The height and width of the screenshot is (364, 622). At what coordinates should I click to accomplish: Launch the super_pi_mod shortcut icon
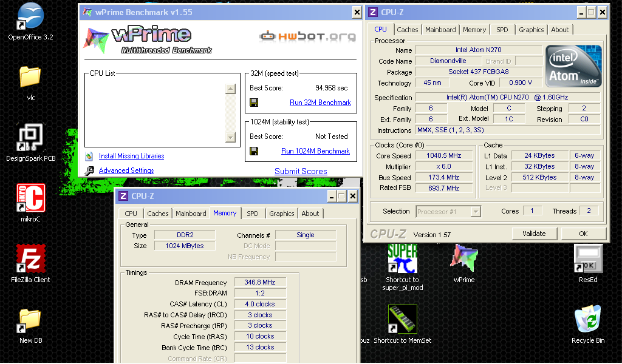coord(402,258)
